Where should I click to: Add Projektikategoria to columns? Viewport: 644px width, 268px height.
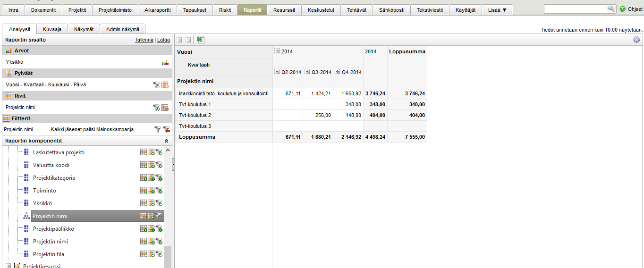click(x=151, y=178)
